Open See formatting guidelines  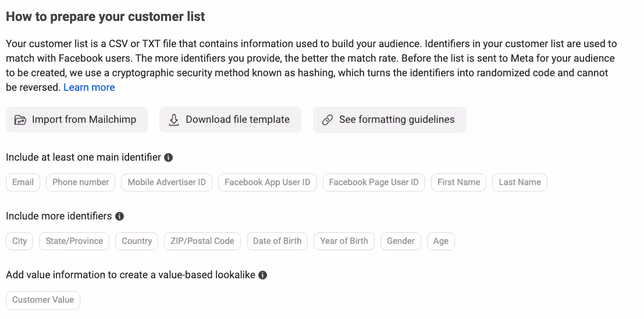(x=389, y=120)
